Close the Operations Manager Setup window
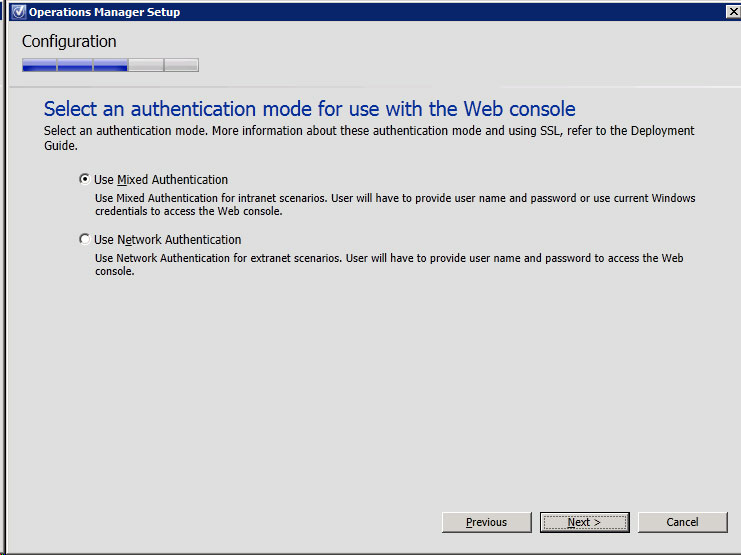The width and height of the screenshot is (741, 555). tap(732, 11)
